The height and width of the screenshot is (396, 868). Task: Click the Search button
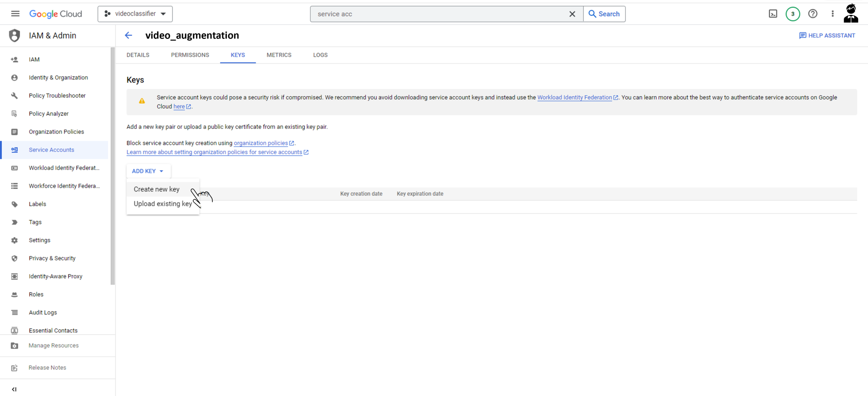coord(604,14)
